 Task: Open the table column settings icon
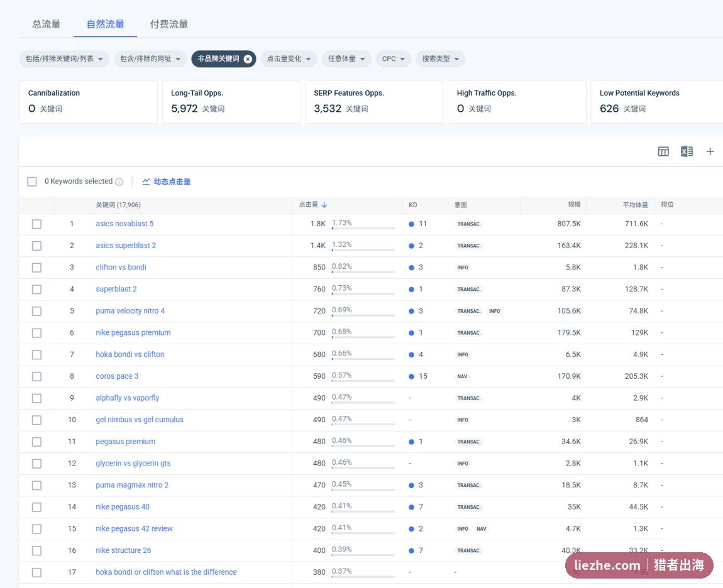(663, 151)
